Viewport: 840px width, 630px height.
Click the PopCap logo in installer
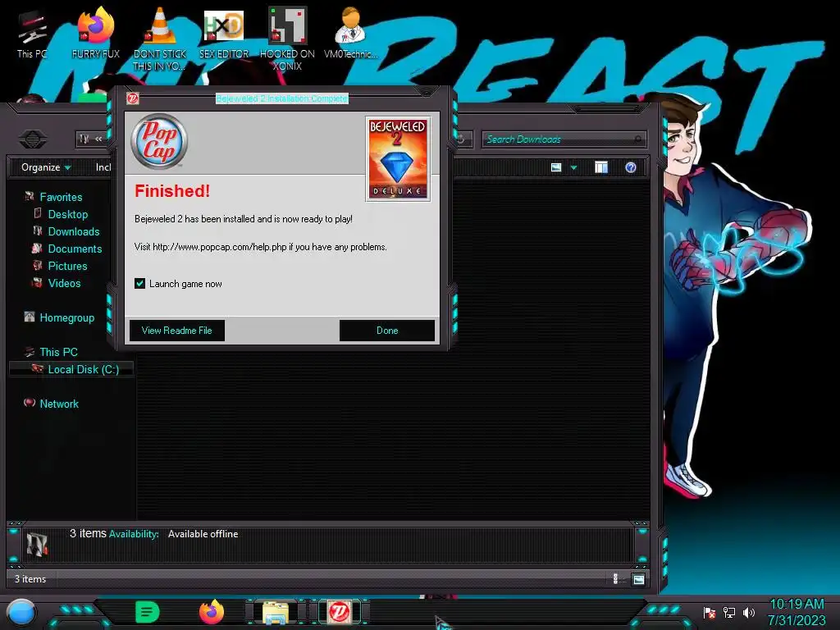[159, 141]
